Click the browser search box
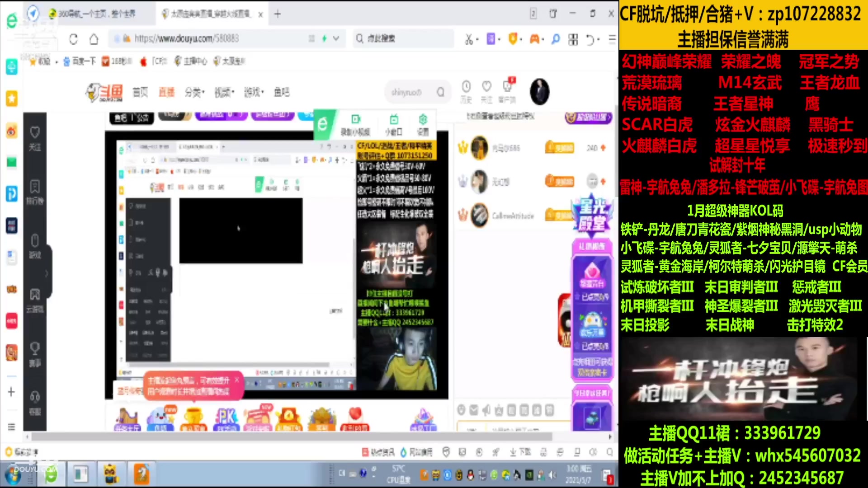The image size is (868, 488). [x=403, y=39]
